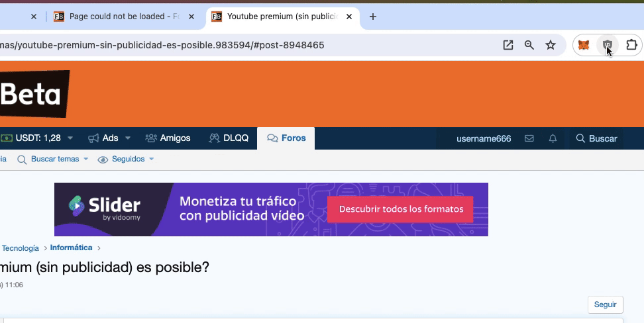Open the Ads menu item
Viewport: 644px width, 323px height.
pos(103,138)
